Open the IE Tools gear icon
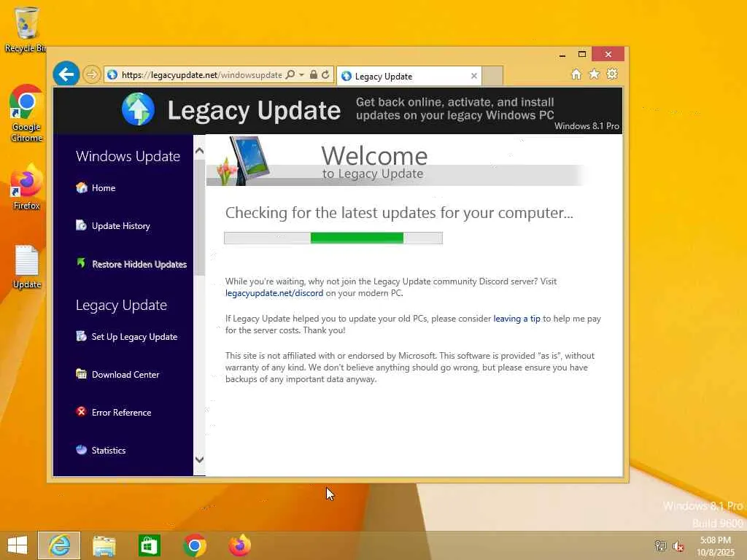 [612, 74]
